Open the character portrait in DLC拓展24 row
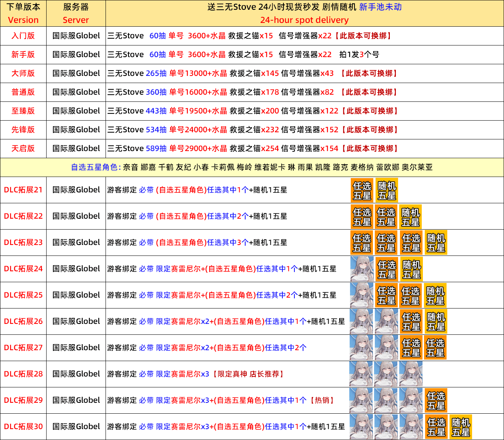The height and width of the screenshot is (440, 504). coord(362,269)
